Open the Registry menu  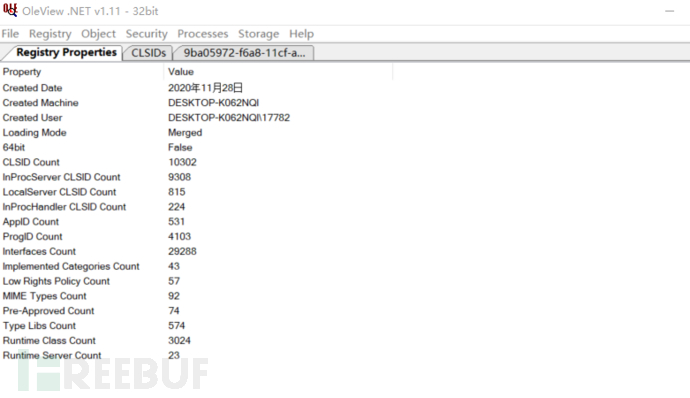(x=50, y=34)
